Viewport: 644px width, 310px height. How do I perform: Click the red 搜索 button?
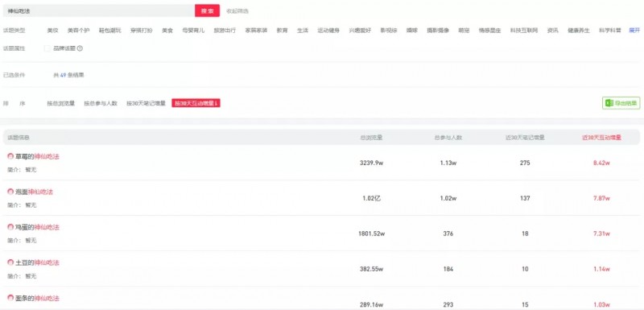click(208, 11)
